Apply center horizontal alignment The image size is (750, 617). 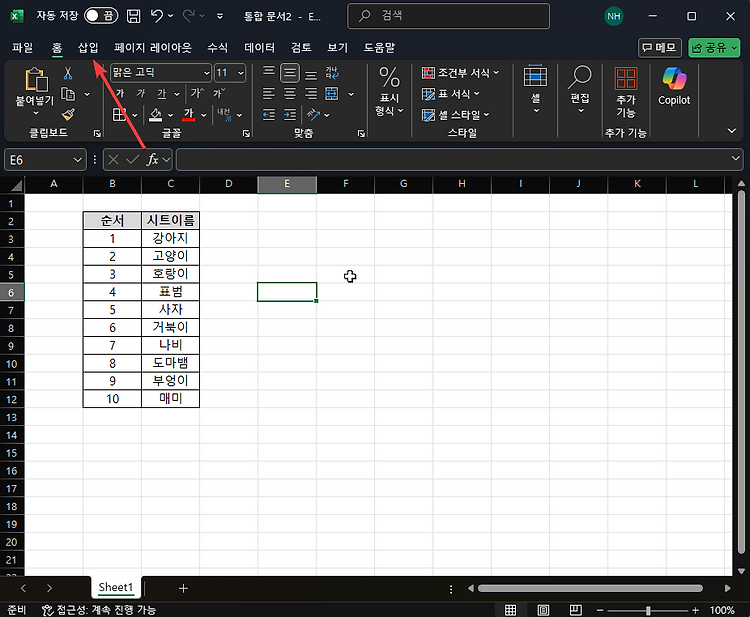point(290,94)
